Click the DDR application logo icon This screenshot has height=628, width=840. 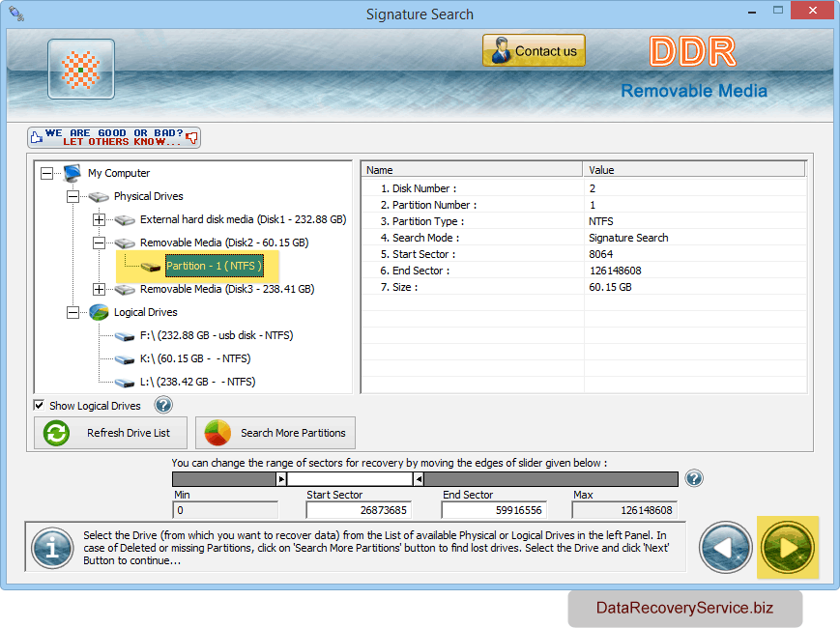click(x=81, y=69)
